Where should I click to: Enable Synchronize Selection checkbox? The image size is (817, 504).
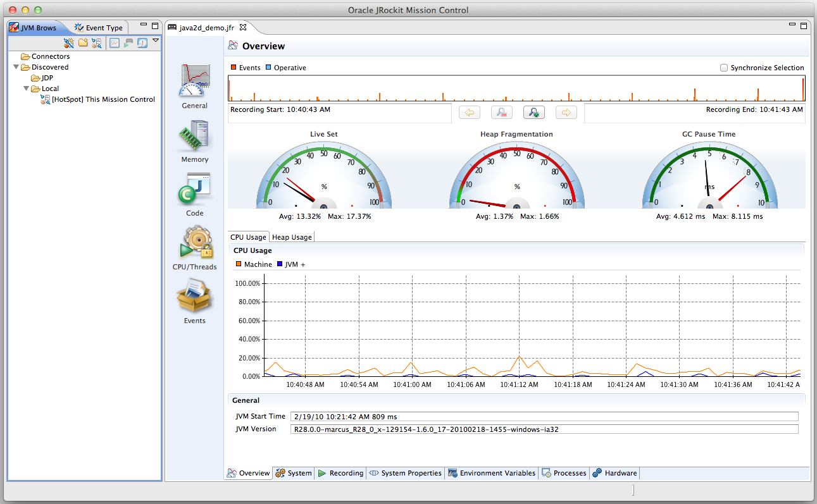point(724,68)
